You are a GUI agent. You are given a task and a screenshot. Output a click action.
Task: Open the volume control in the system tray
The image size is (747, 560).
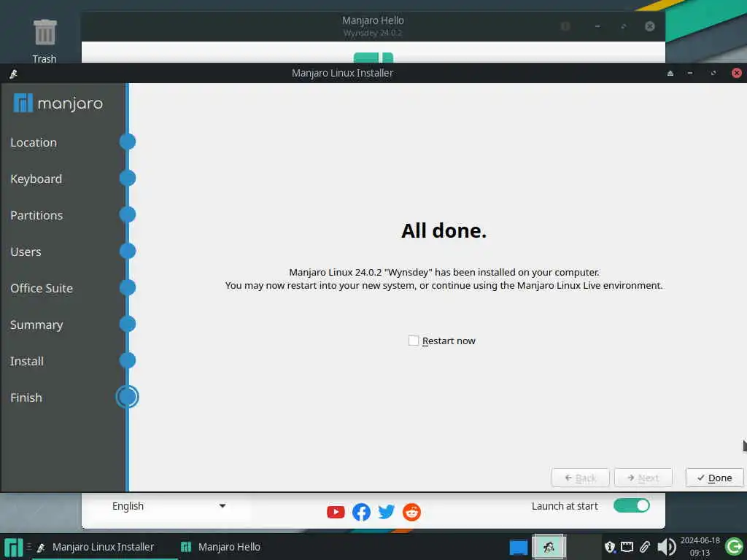coord(666,547)
